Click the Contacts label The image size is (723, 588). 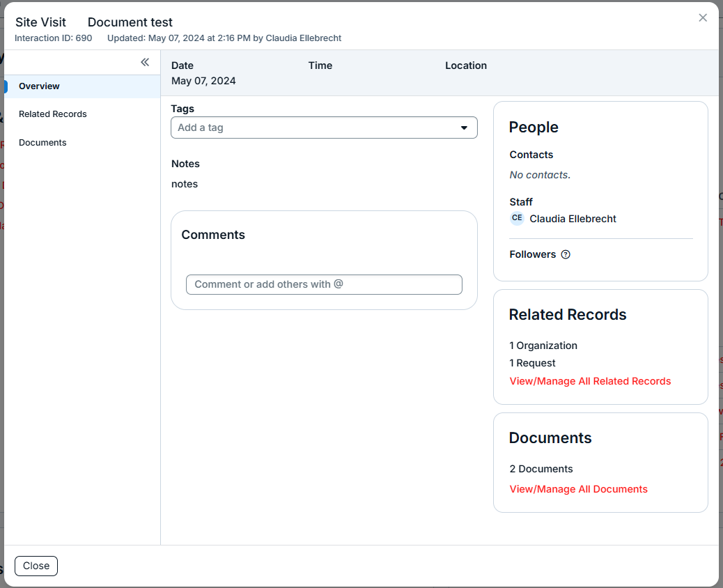click(531, 155)
